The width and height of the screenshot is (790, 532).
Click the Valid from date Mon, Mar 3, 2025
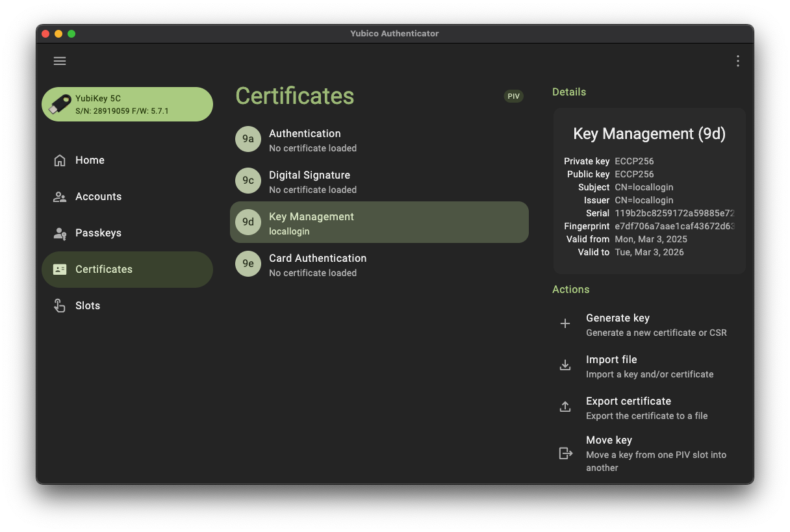(651, 239)
